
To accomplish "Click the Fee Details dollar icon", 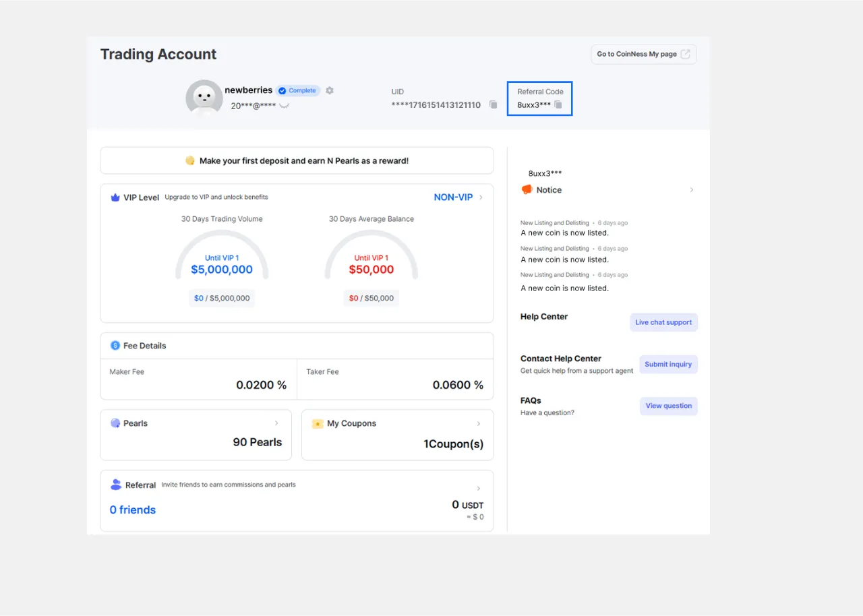I will coord(115,346).
